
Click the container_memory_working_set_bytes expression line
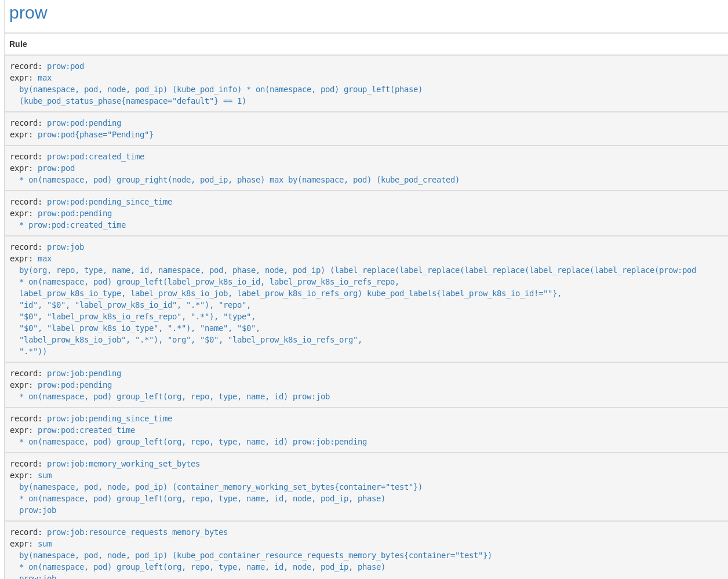[x=220, y=487]
